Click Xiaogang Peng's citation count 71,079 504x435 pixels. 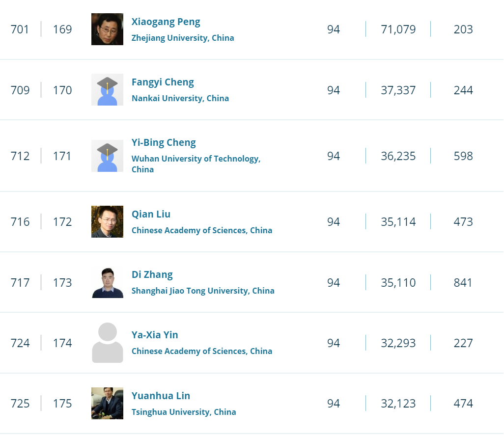click(x=398, y=29)
